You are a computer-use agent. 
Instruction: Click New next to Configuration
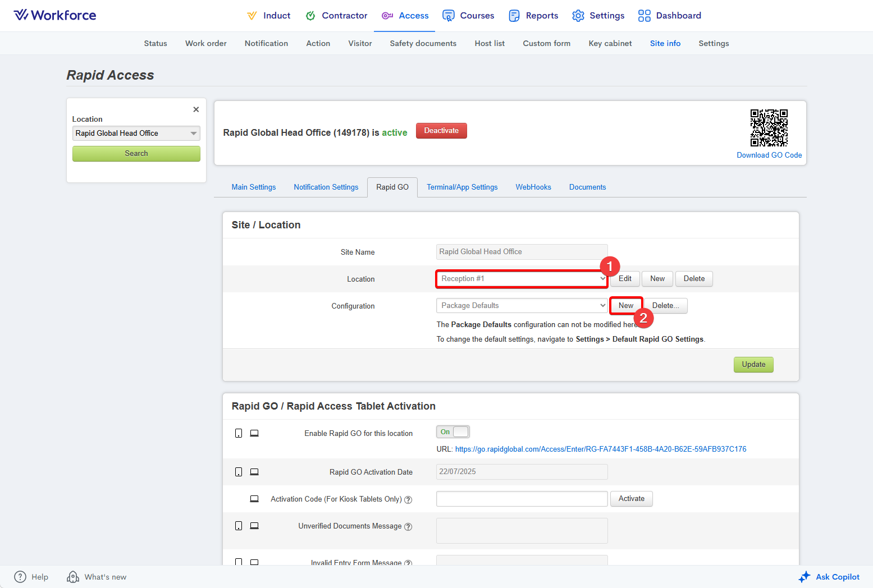[x=626, y=306]
